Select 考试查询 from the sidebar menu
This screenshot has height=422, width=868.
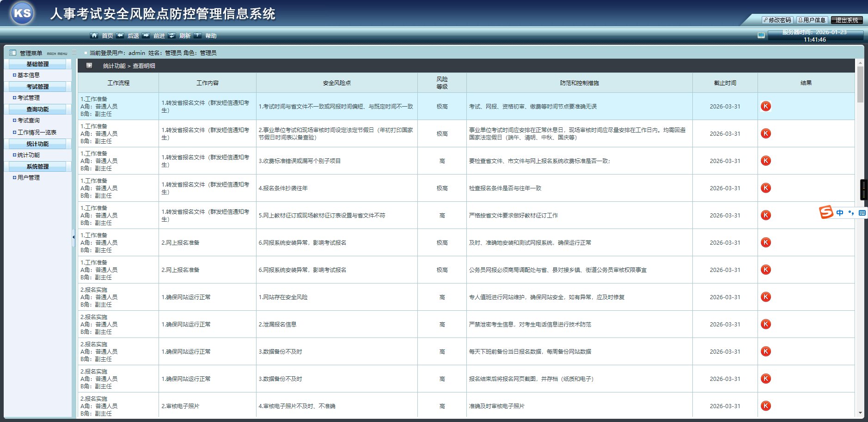point(28,121)
